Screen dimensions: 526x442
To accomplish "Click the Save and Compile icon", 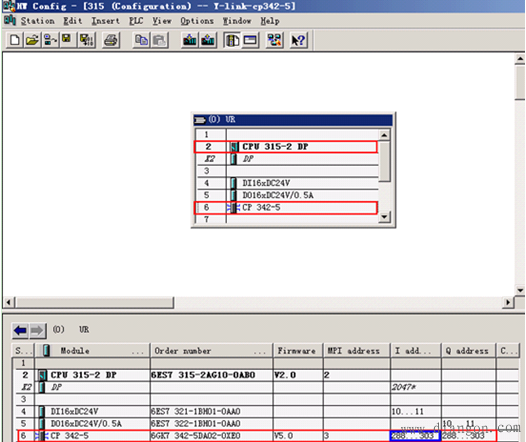I will 86,40.
